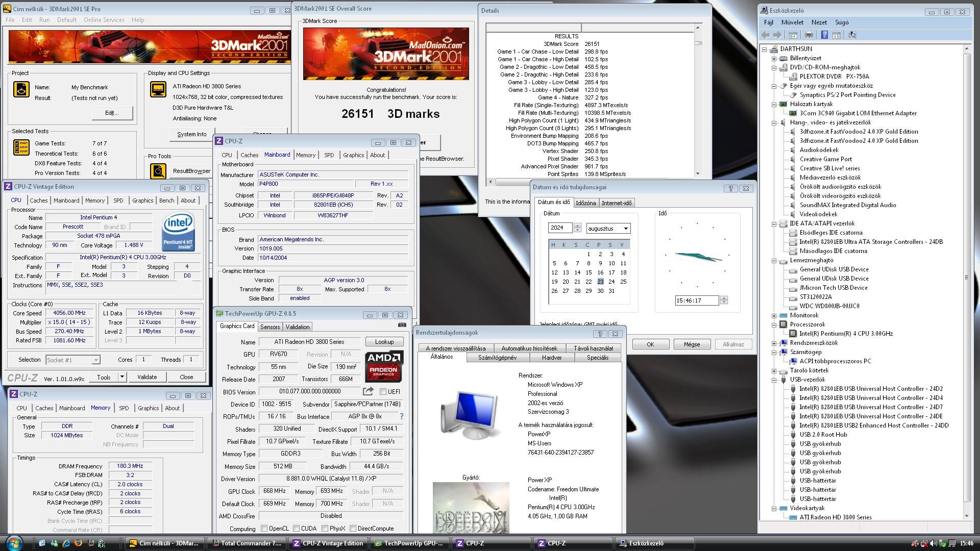
Task: Click the blue help icon in Device Manager toolbar
Action: pos(824,35)
